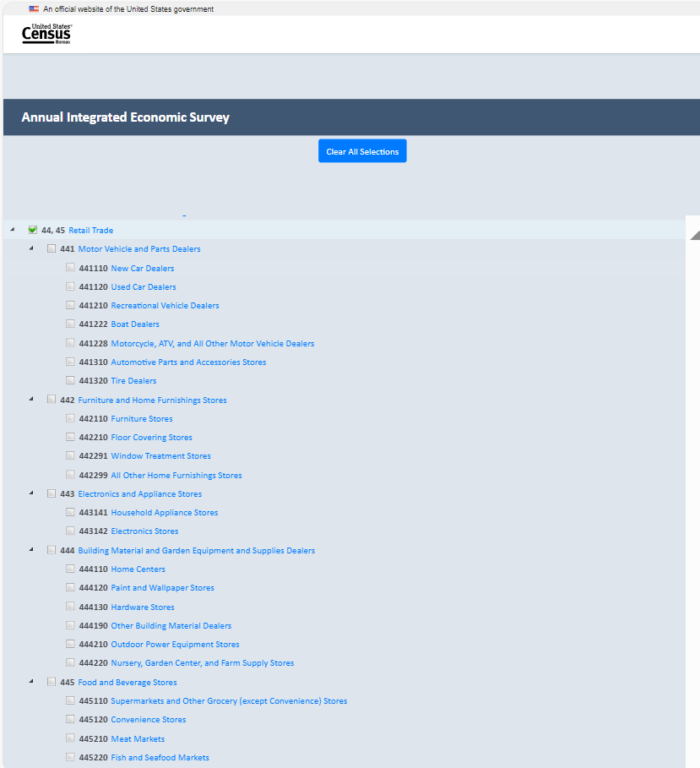
Task: Click the US flag icon
Action: coord(34,8)
